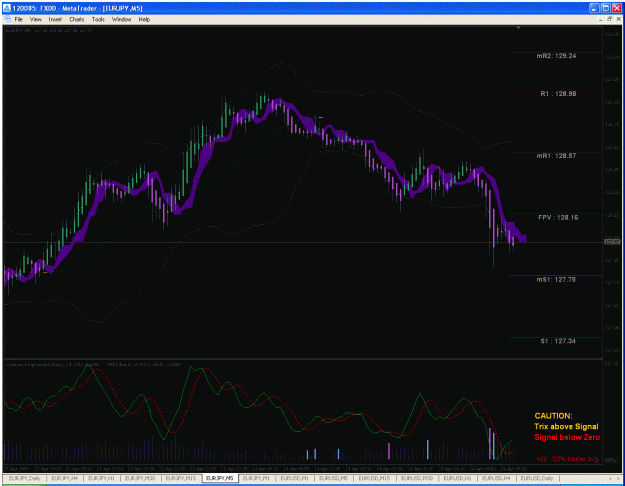The width and height of the screenshot is (625, 486).
Task: Open the File menu
Action: click(18, 19)
